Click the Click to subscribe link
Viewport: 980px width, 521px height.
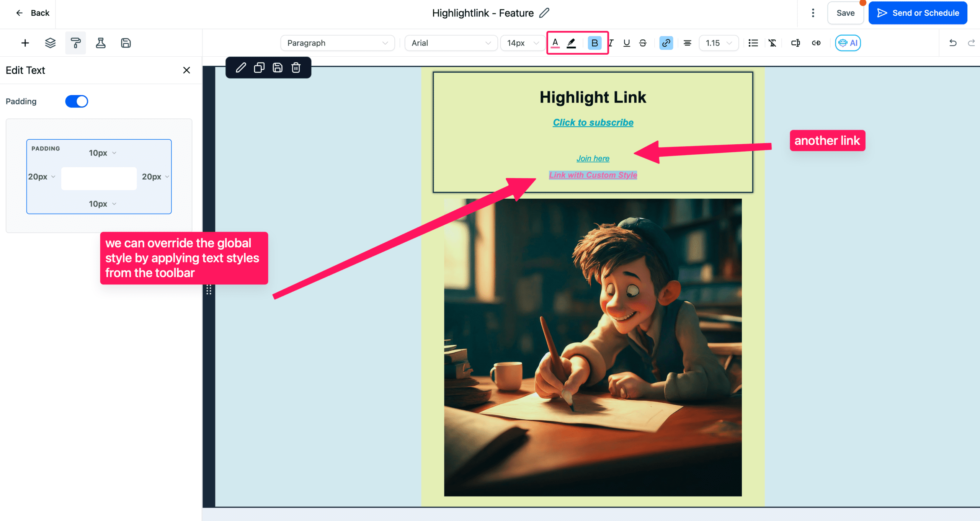pos(593,122)
